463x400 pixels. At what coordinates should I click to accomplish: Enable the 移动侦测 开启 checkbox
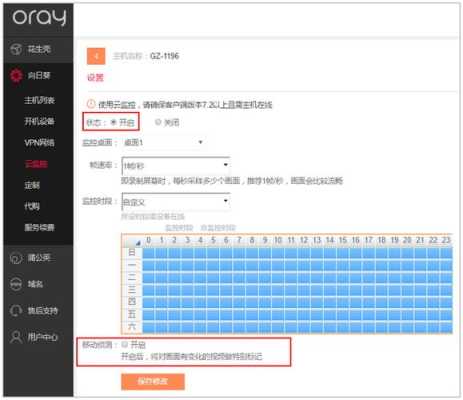125,344
